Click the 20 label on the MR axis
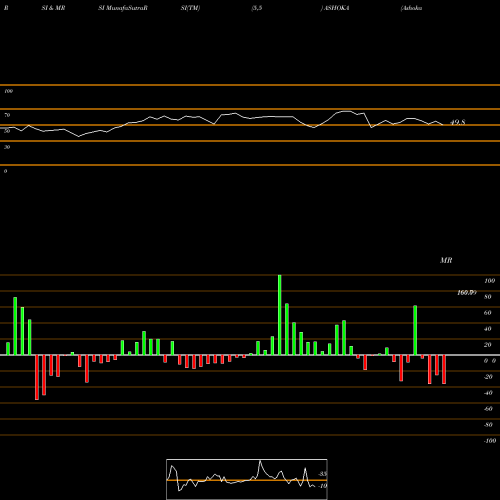 tap(488, 345)
